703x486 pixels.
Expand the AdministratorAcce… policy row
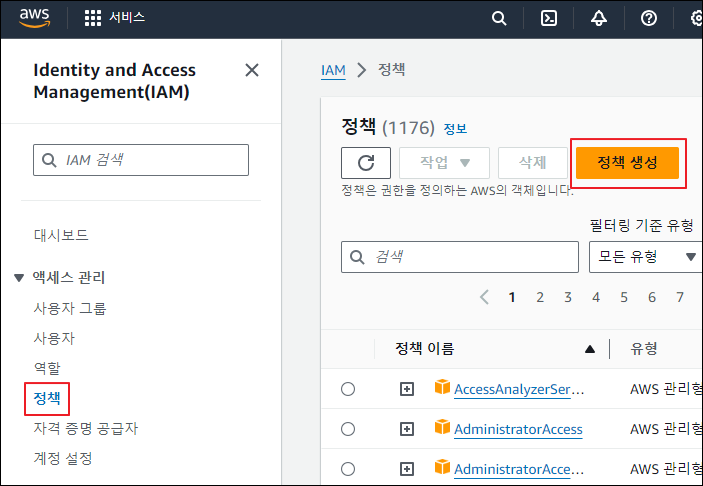407,469
